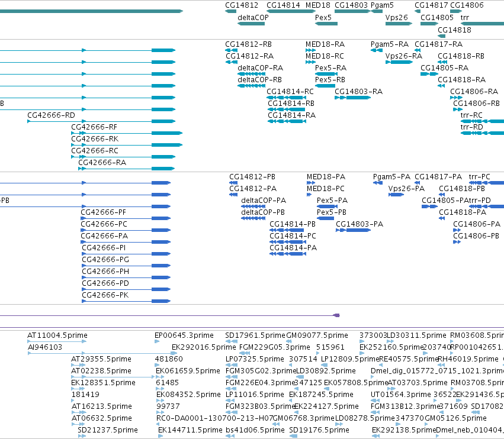The width and height of the screenshot is (504, 439).
Task: Select transcript CG14806-RA label
Action: (x=474, y=92)
